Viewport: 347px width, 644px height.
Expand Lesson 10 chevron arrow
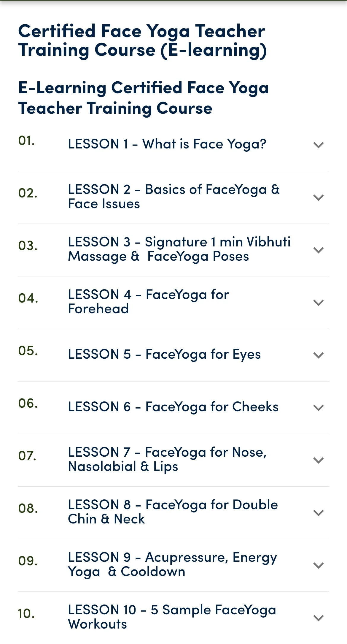click(x=318, y=618)
